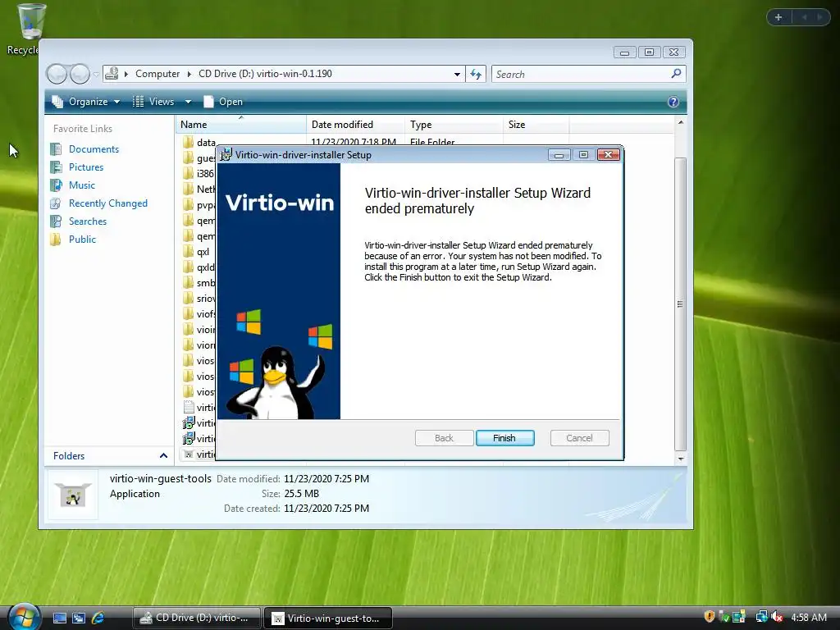Open the Organize menu in Explorer

85,101
